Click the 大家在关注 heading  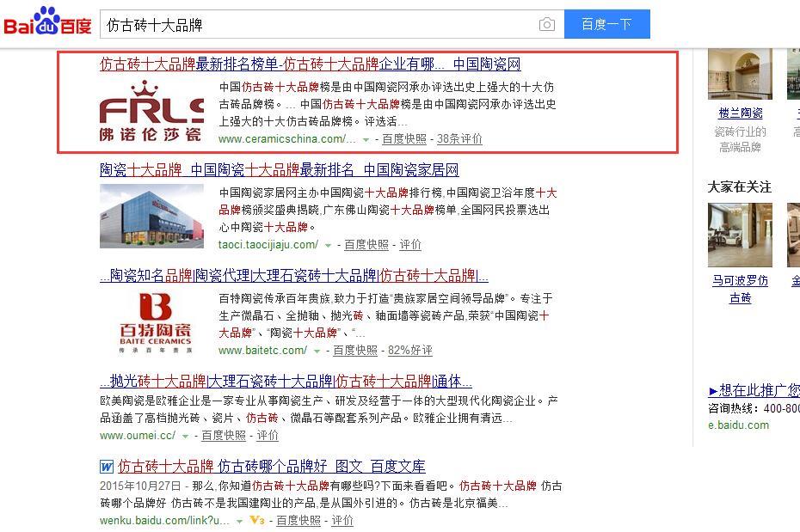(x=739, y=187)
